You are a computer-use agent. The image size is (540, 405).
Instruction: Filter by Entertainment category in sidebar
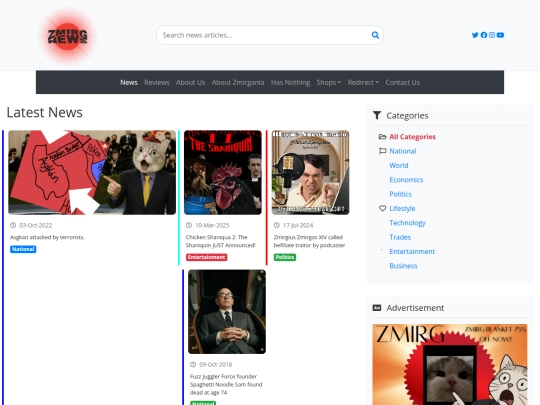click(412, 251)
